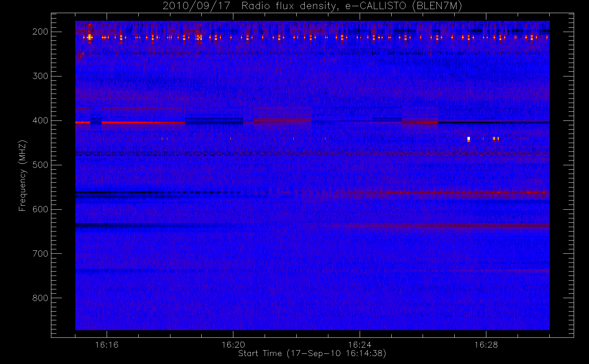The image size is (589, 364).
Task: Click the bright red band at 405 MHz near 16:17
Action: [x=143, y=123]
